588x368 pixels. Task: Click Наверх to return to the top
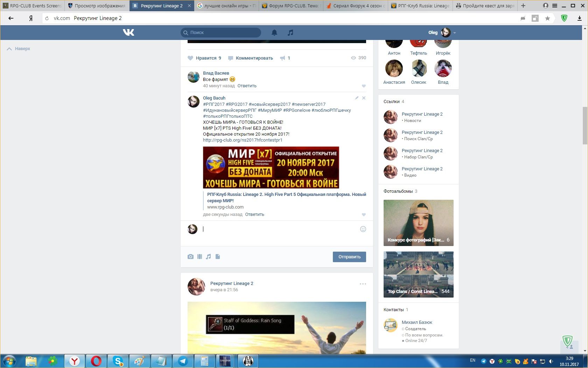[x=19, y=49]
